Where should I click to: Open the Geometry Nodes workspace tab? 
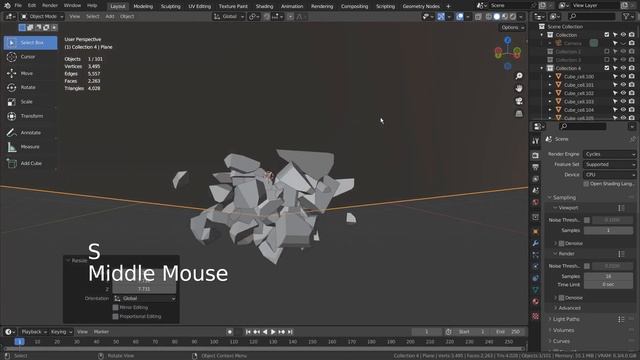coord(421,6)
